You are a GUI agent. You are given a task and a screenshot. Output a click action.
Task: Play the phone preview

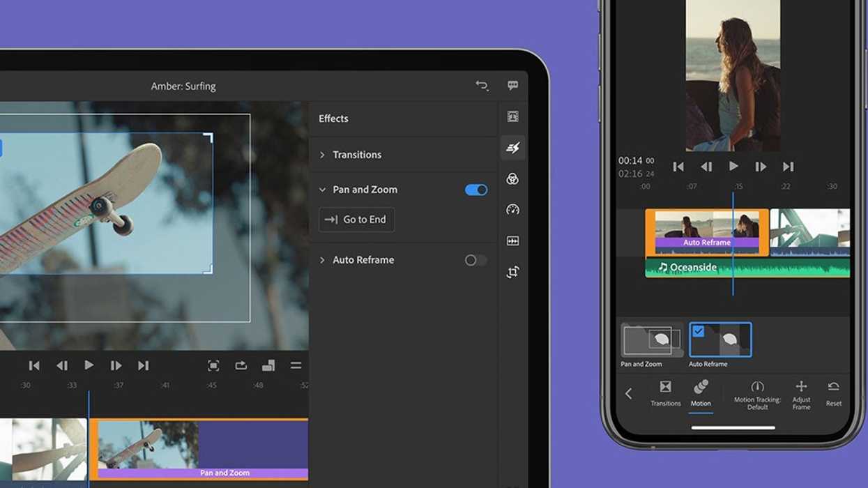tap(733, 166)
